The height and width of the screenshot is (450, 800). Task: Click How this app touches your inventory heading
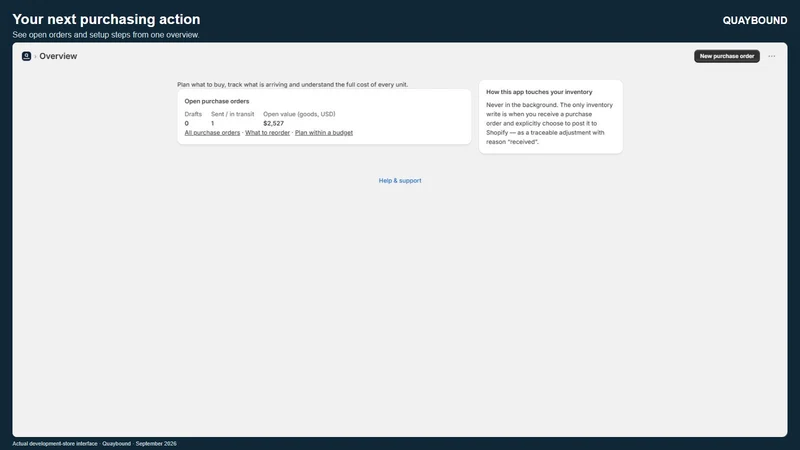(x=539, y=92)
